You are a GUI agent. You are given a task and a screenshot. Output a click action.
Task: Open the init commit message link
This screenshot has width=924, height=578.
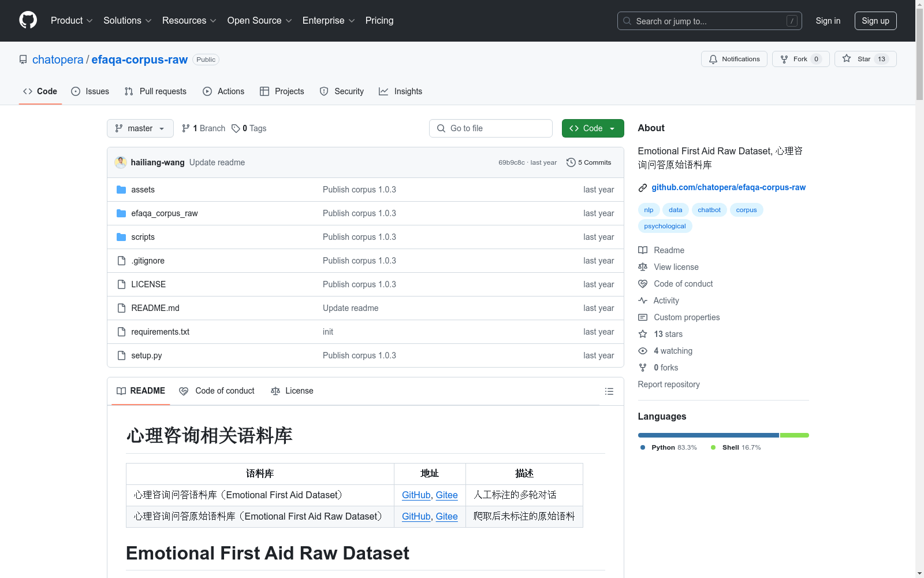pos(328,332)
